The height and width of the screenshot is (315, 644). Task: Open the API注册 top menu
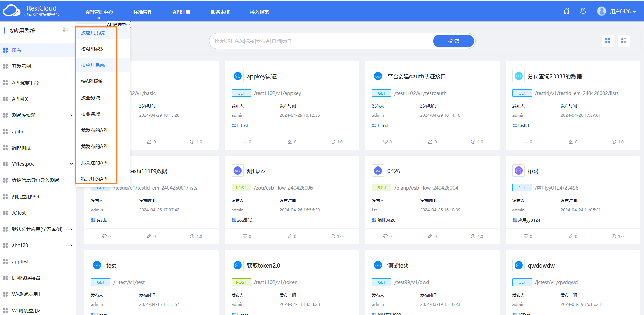pyautogui.click(x=181, y=12)
